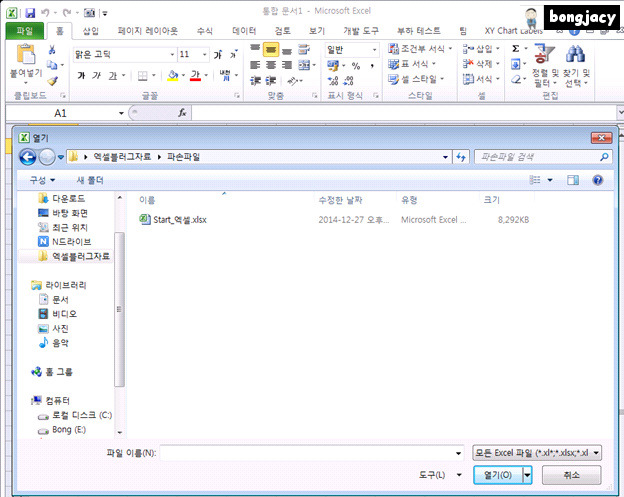Click the AutoSum sigma icon
Image resolution: width=624 pixels, height=497 pixels.
[x=516, y=49]
